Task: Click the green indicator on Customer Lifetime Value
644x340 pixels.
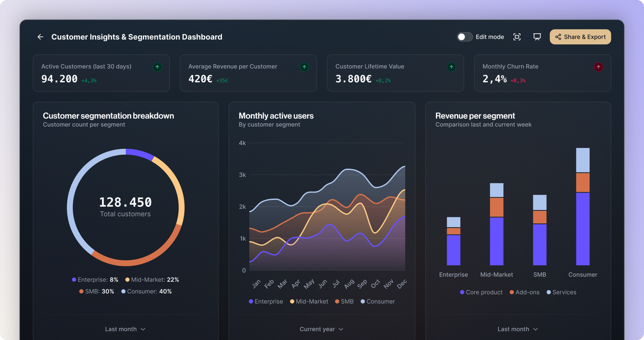Action: (451, 67)
